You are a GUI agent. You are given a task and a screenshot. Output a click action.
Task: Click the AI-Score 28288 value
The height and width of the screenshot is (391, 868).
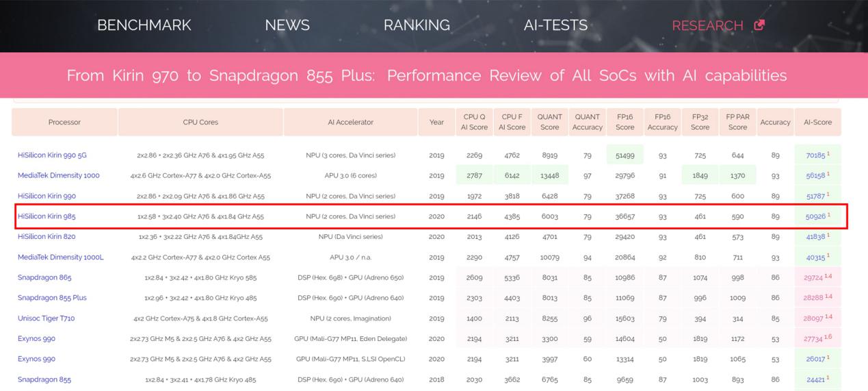click(814, 298)
